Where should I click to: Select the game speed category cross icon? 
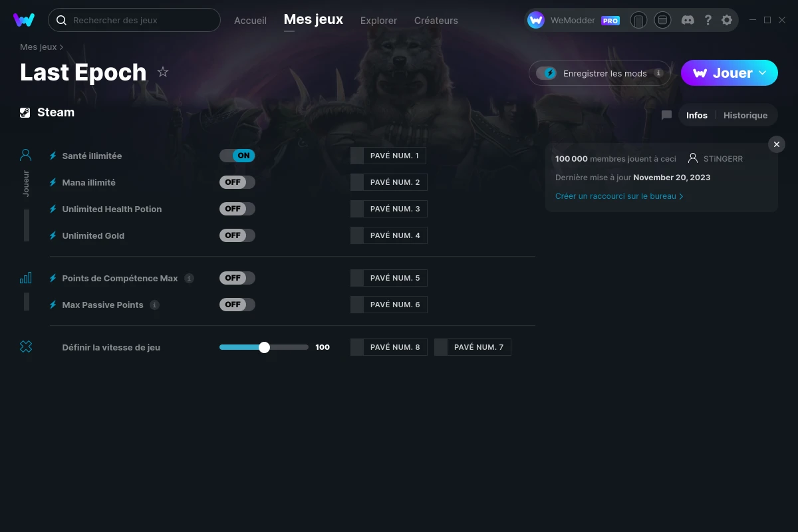(x=26, y=346)
